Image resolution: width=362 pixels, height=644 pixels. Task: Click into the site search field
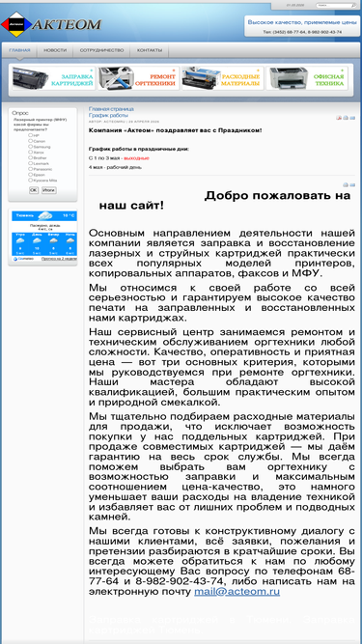point(333,6)
